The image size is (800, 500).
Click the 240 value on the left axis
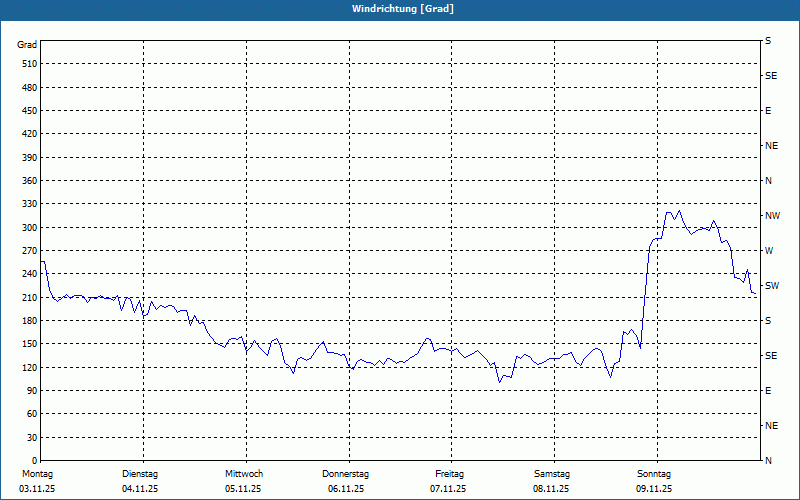tap(30, 274)
